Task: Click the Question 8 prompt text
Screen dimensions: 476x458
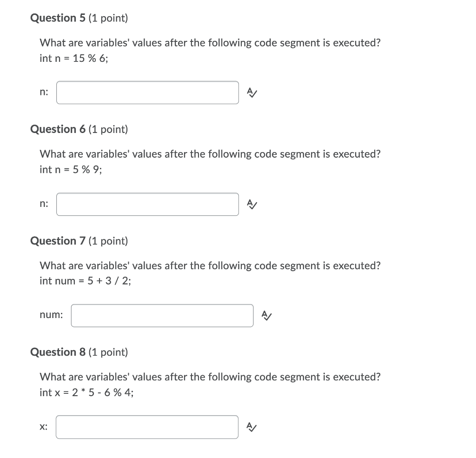Action: [210, 377]
